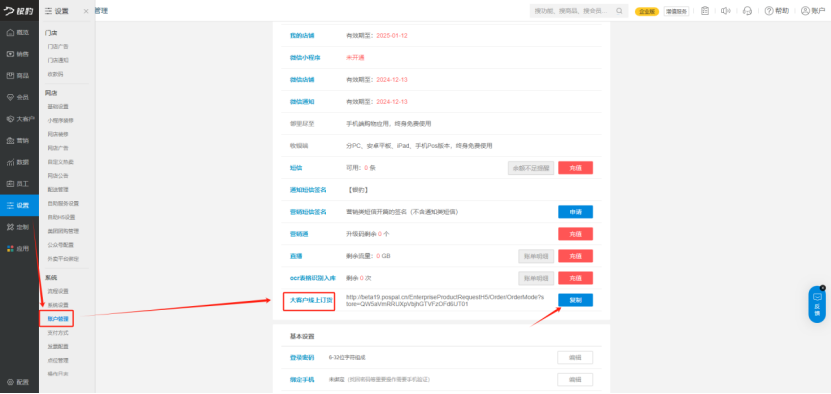Open 基础设置 under 网店 section

click(58, 107)
